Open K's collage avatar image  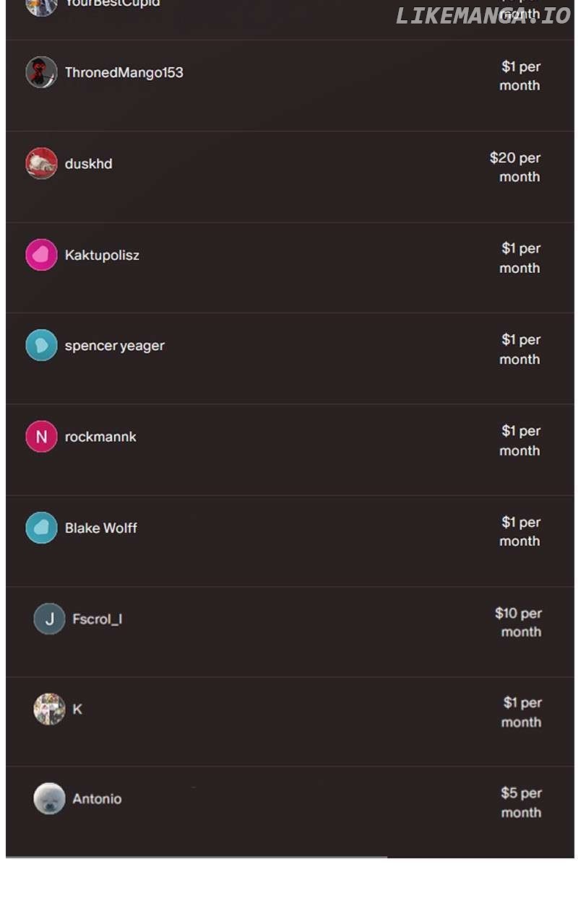[x=49, y=709]
